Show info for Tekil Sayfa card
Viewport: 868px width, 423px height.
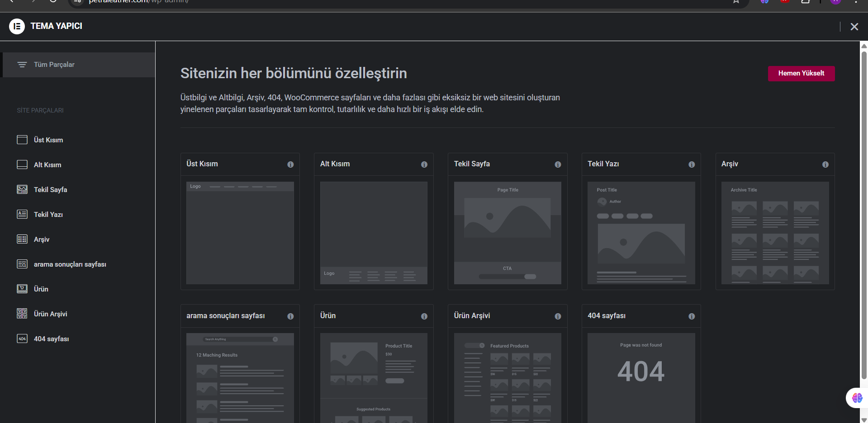pos(558,164)
